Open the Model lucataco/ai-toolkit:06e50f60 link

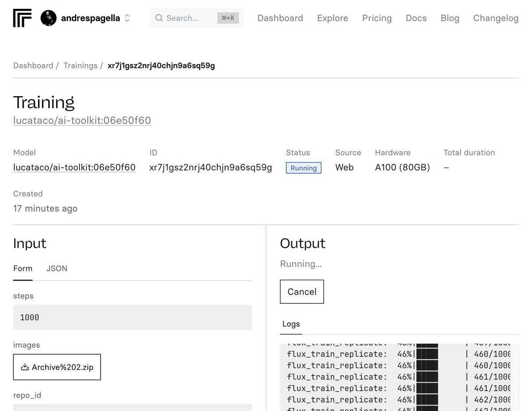click(x=74, y=167)
